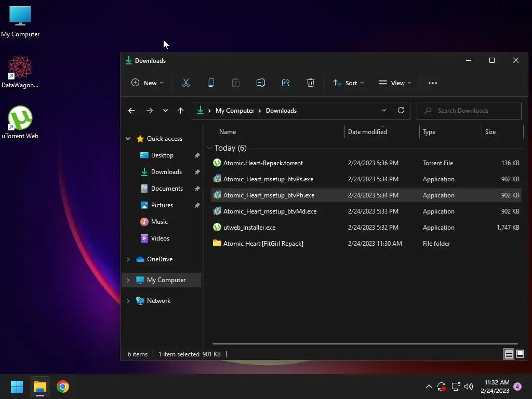Viewport: 532px width, 399px height.
Task: Select Pictures in Quick access
Action: (162, 205)
